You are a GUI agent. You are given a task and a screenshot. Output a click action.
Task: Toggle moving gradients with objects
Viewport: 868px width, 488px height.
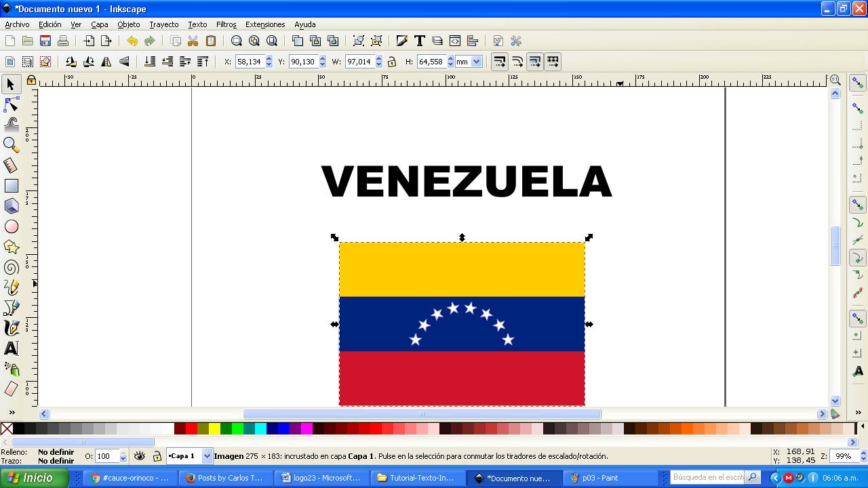pos(535,62)
